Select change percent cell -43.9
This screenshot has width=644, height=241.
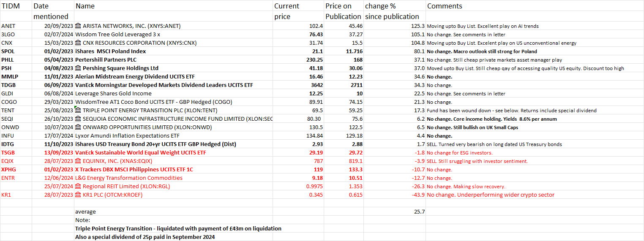[x=395, y=195]
